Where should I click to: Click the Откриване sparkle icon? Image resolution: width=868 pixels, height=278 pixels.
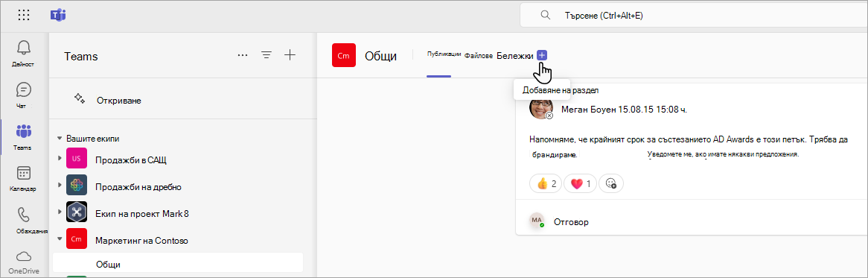point(79,98)
